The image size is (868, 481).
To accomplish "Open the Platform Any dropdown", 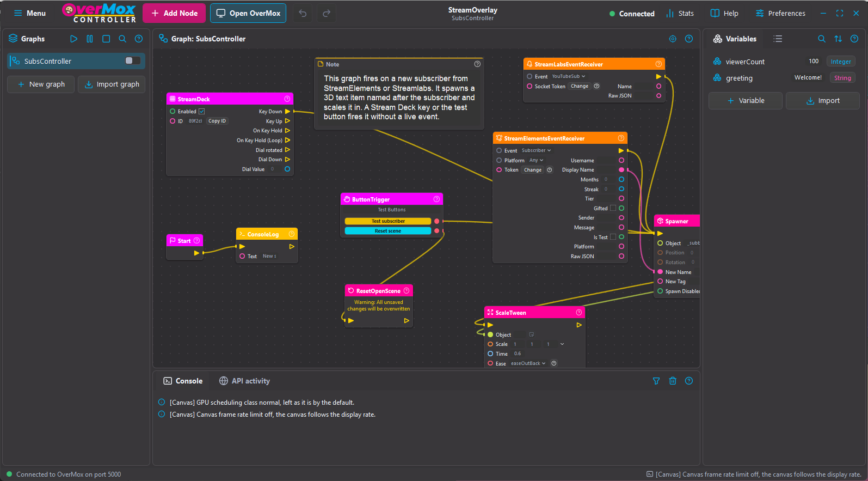I will (536, 160).
